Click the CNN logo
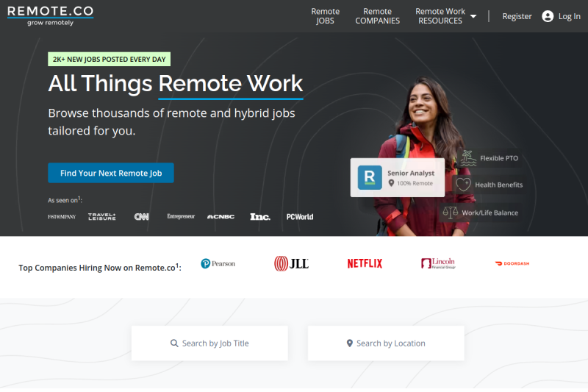588x392 pixels. (141, 216)
